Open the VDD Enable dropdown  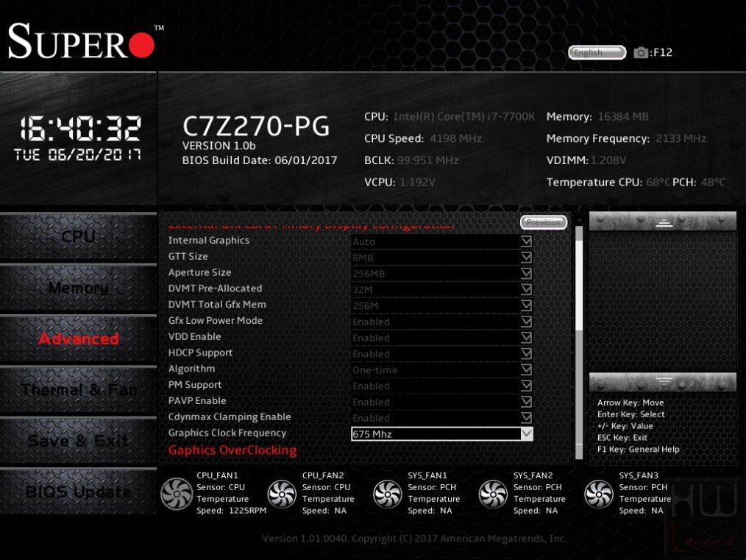click(x=441, y=338)
